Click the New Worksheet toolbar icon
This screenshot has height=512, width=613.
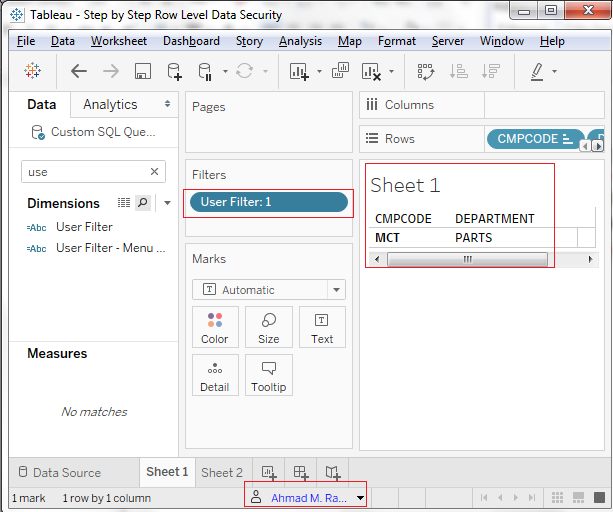299,72
